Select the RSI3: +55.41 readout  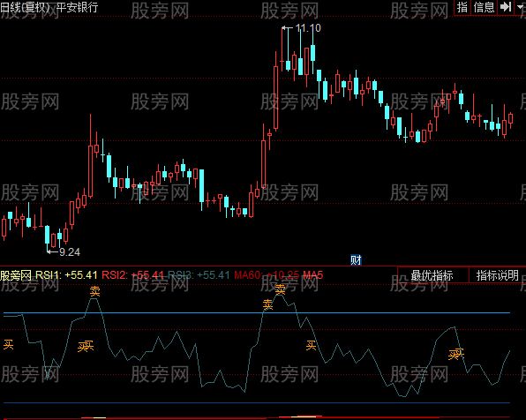pos(199,275)
